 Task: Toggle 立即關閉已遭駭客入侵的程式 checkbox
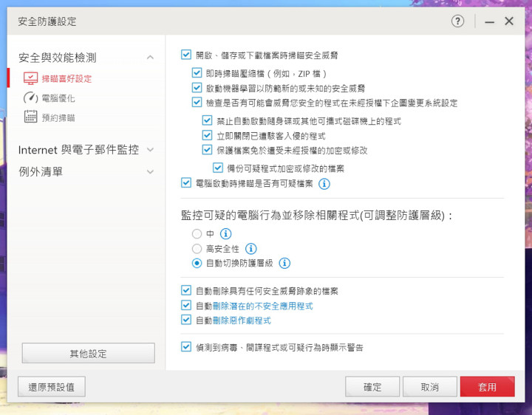(x=207, y=135)
